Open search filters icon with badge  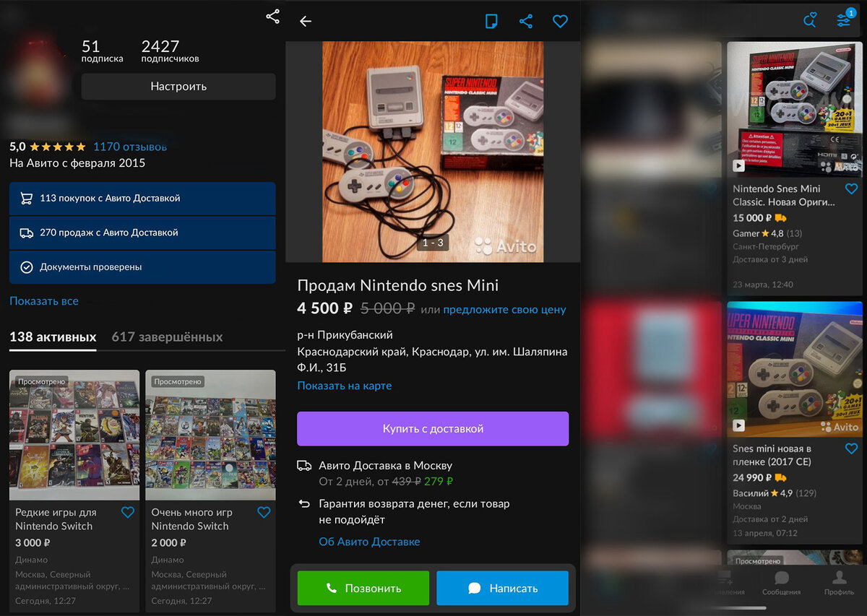(x=844, y=19)
